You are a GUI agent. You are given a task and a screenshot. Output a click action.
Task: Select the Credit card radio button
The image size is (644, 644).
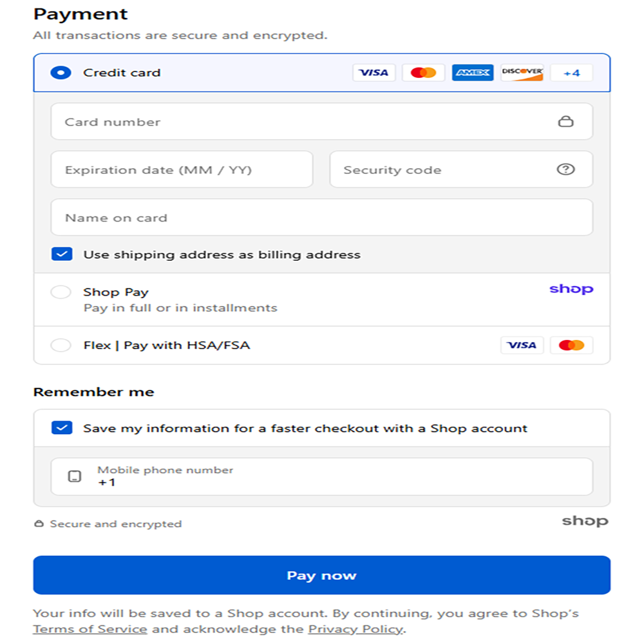click(61, 73)
